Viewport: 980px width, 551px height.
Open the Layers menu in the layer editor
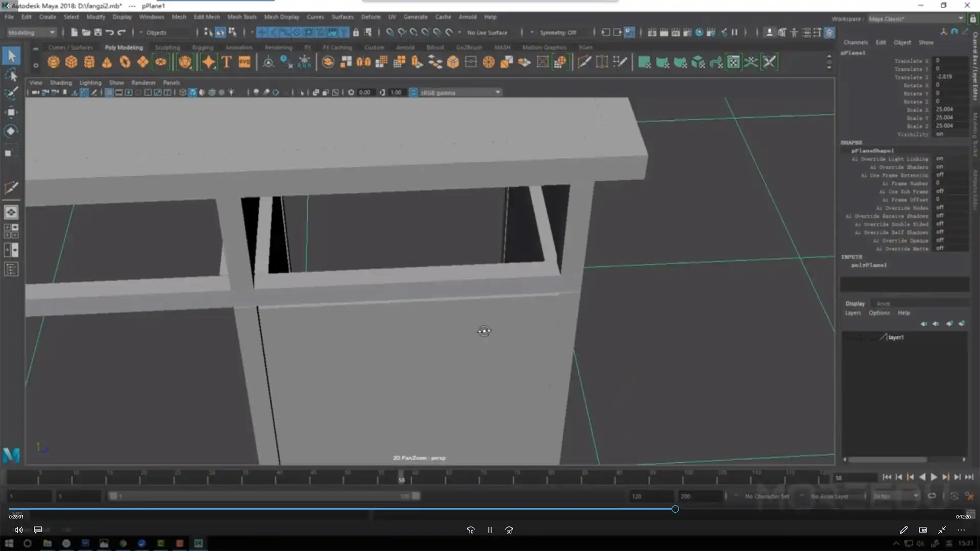pos(852,313)
